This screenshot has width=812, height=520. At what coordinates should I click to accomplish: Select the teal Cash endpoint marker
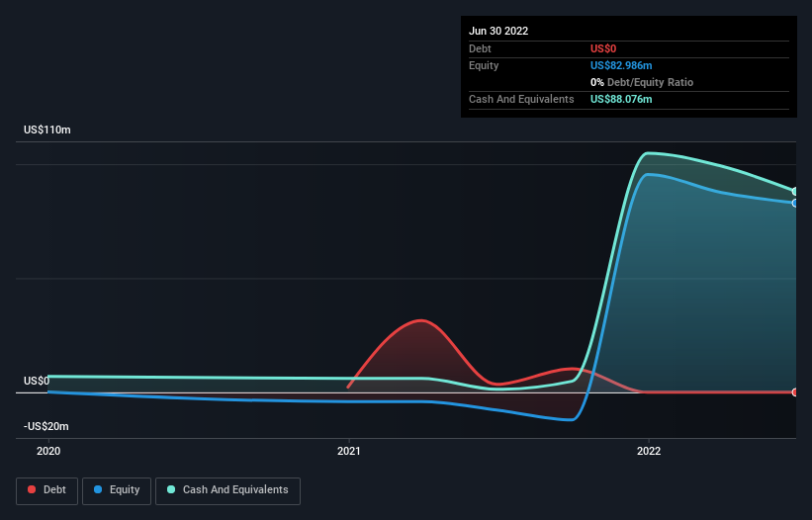pyautogui.click(x=795, y=192)
